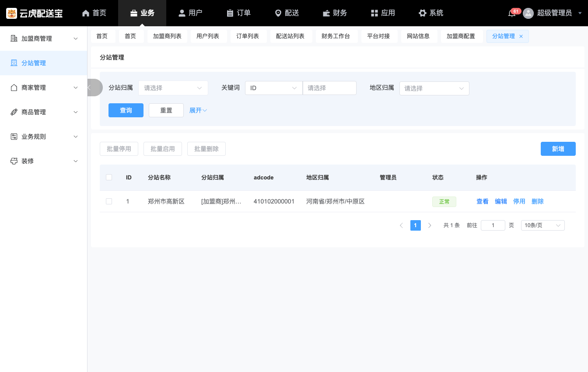Click the [加盟商]郑州… affiliation cell
The image size is (588, 372).
tap(221, 201)
